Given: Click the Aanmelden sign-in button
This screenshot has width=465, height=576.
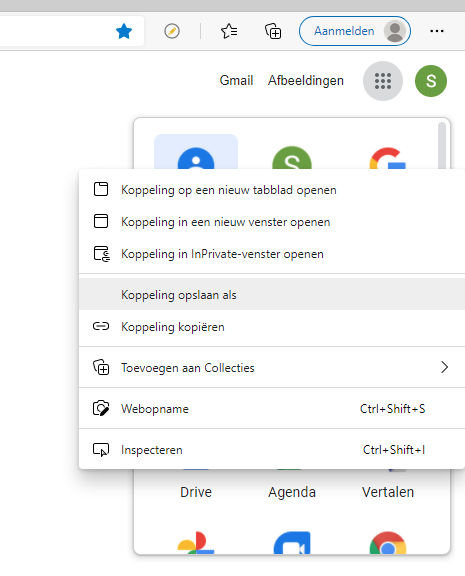Looking at the screenshot, I should click(x=355, y=31).
